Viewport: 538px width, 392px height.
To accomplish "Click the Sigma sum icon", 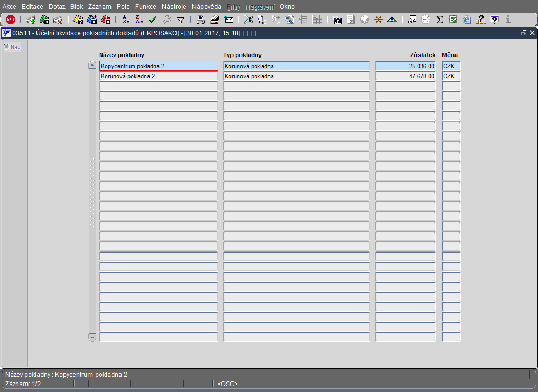I will (x=439, y=20).
